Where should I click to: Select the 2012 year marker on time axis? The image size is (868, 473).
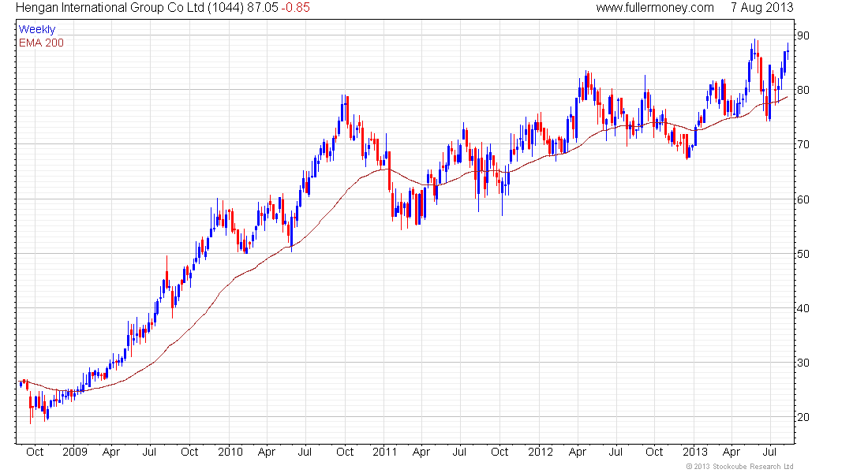(x=540, y=453)
